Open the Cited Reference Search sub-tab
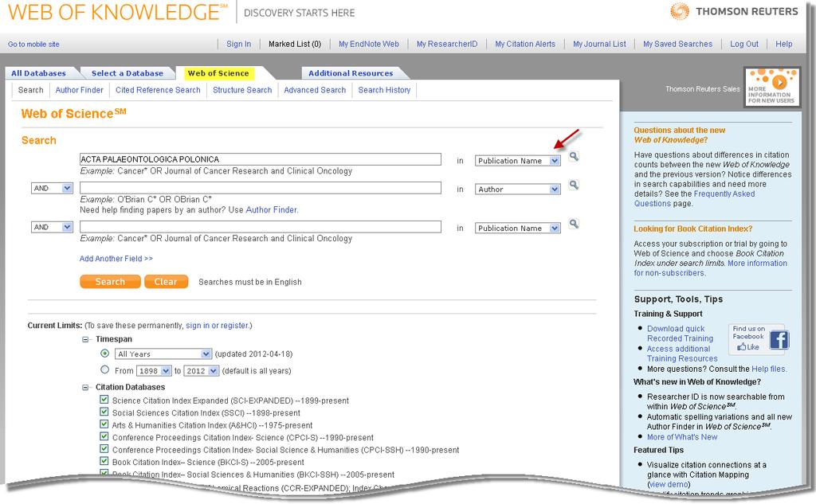This screenshot has height=504, width=816. tap(158, 90)
